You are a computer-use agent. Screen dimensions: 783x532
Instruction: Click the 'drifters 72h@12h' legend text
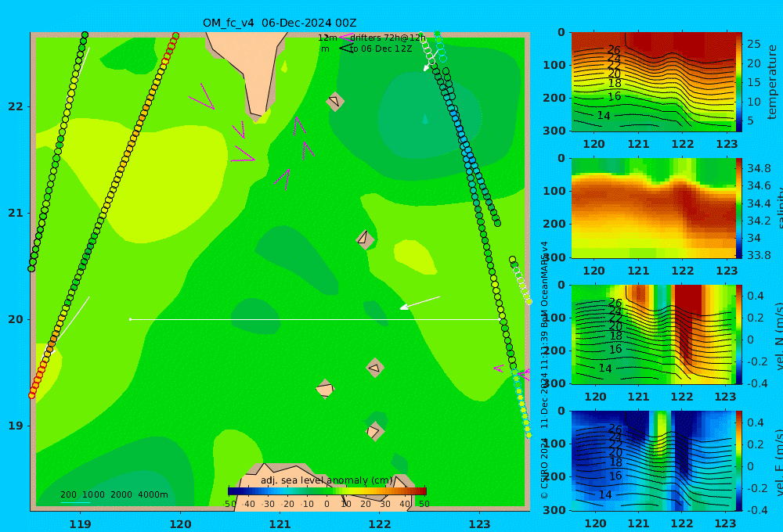point(388,38)
